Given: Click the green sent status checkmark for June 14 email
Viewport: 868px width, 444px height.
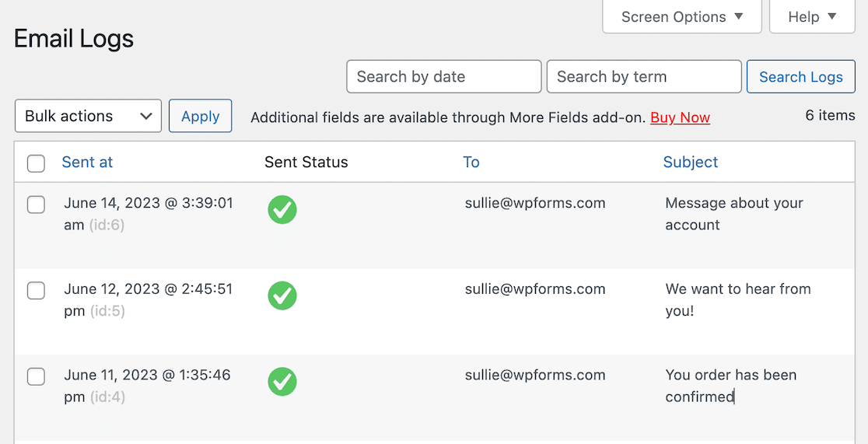Looking at the screenshot, I should (x=282, y=210).
